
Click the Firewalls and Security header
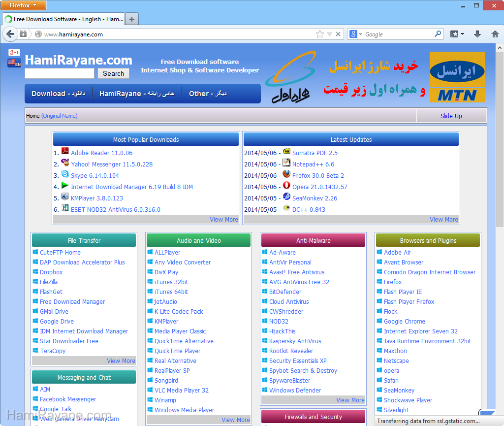[313, 417]
